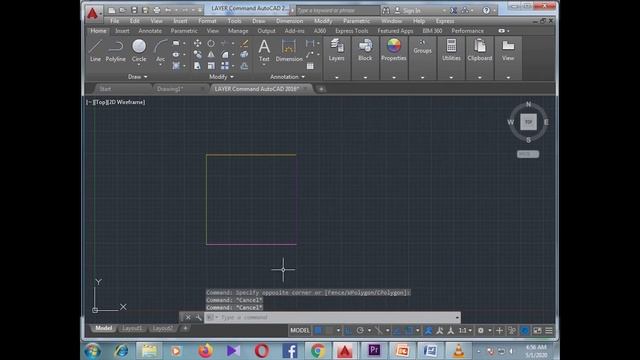Click the Undo arrow in quick access toolbar
The image size is (640, 360).
coord(168,10)
